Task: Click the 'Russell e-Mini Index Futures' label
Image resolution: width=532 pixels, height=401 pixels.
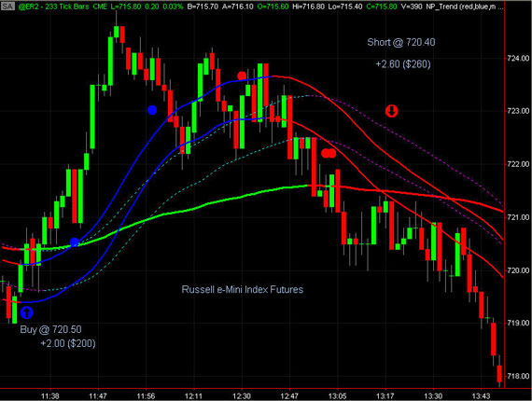Action: pyautogui.click(x=243, y=289)
